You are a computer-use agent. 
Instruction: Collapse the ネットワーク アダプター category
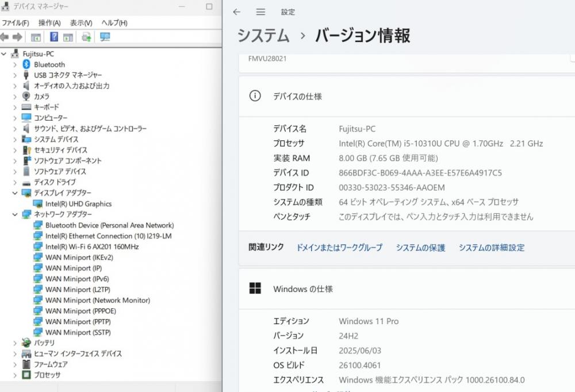pyautogui.click(x=15, y=214)
